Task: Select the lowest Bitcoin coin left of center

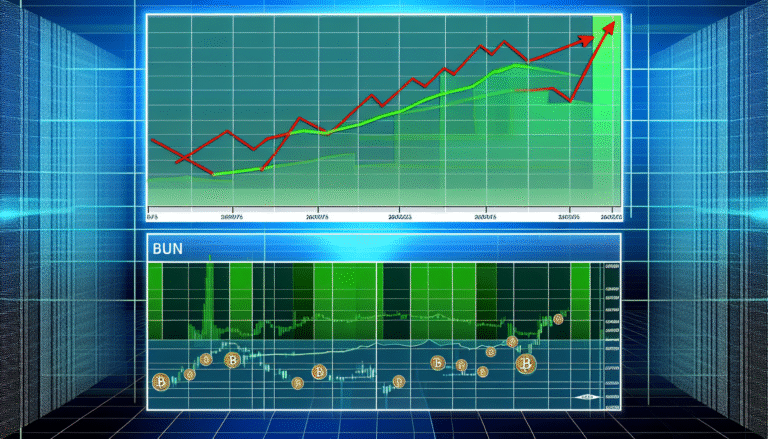Action: click(296, 383)
